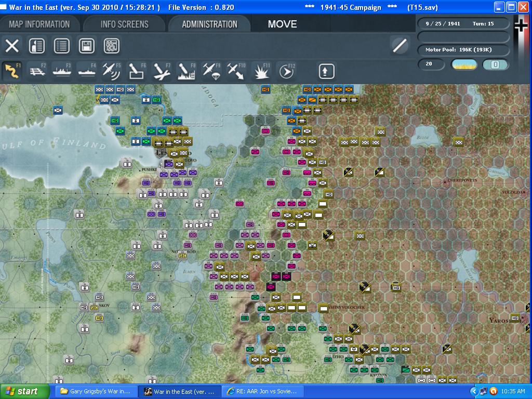Screen dimensions: 532x399
Task: Click the large X icon in Administration toolbar
Action: (12, 46)
